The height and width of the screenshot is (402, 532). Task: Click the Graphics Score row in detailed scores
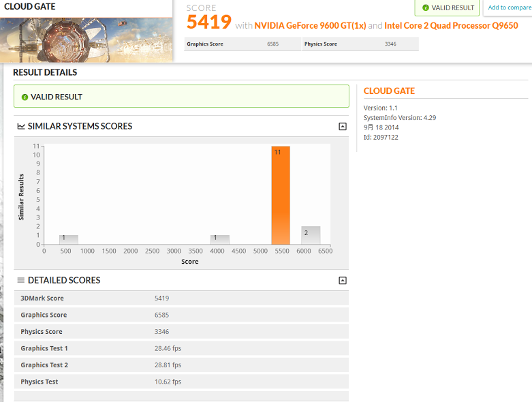point(181,315)
